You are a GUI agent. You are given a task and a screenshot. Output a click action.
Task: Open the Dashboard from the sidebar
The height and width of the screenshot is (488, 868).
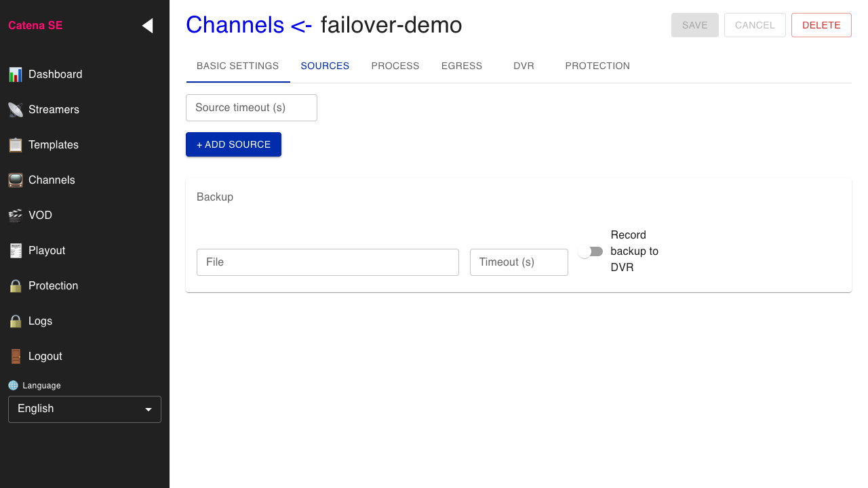(x=16, y=74)
